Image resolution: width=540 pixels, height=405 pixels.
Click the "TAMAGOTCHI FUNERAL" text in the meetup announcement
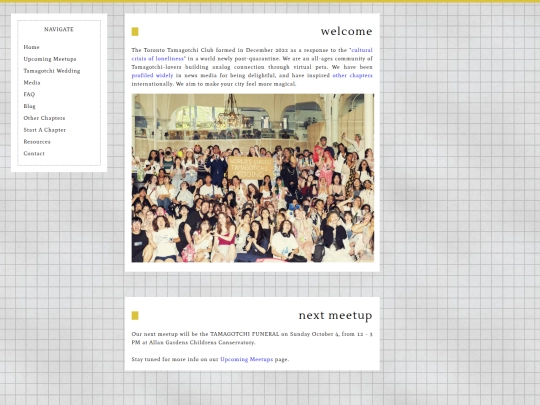point(245,334)
